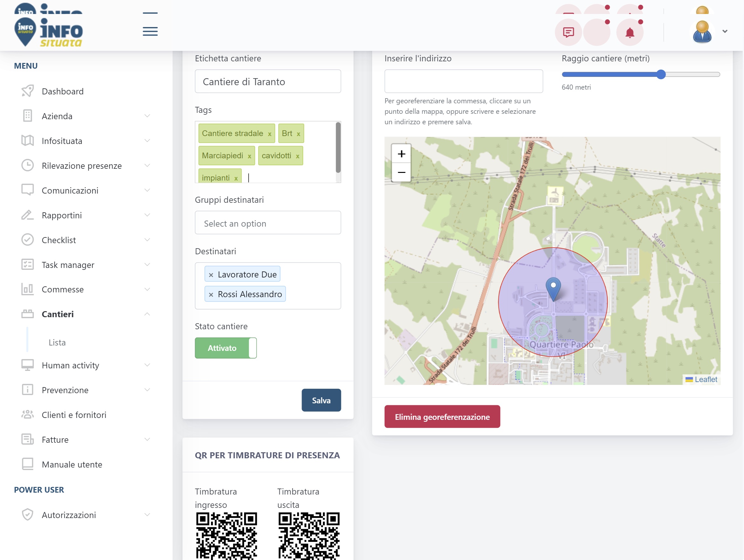
Task: Click Elimina georeferenzazione button
Action: [442, 417]
